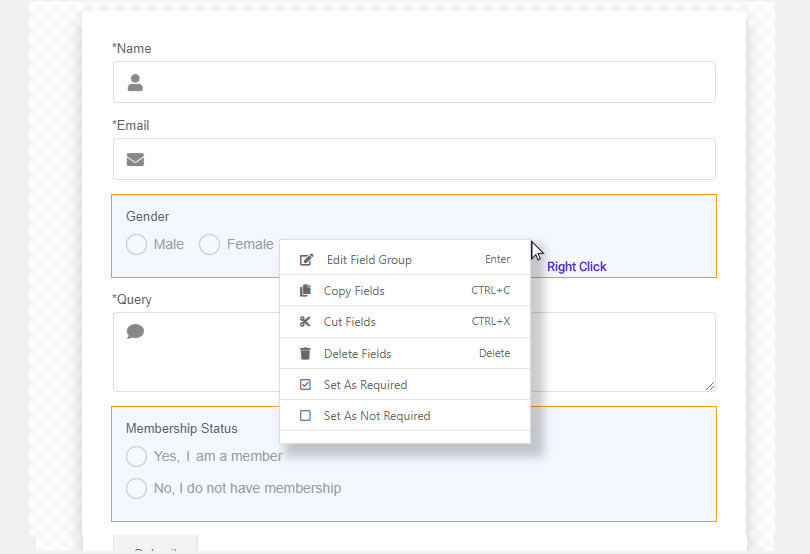Click the Copy Fields icon in context menu
Viewport: 810px width, 554px height.
(x=305, y=290)
